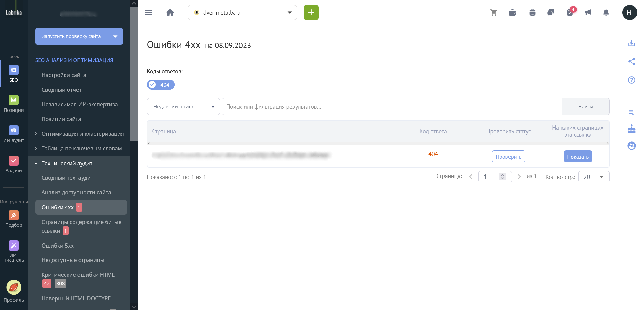Click the sidebar vertical scrollbar
Viewport: 644px width, 310px height.
point(134,74)
